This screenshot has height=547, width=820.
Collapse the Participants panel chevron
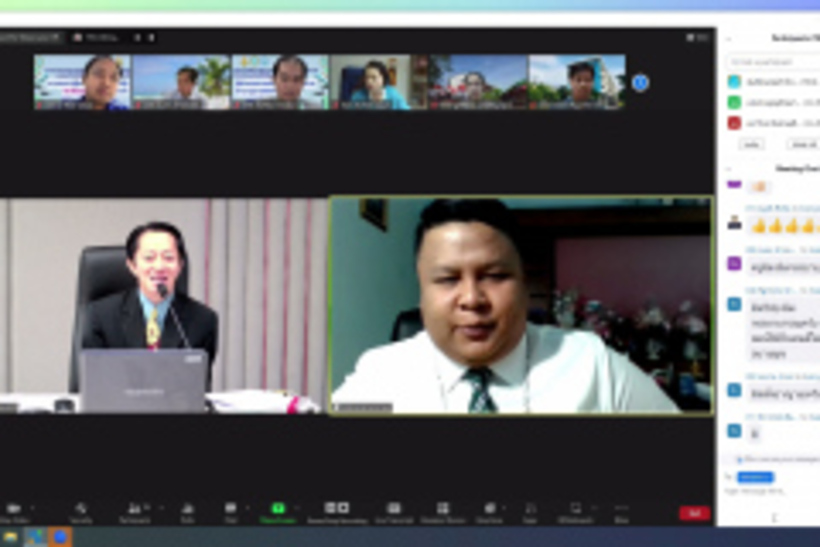point(728,39)
